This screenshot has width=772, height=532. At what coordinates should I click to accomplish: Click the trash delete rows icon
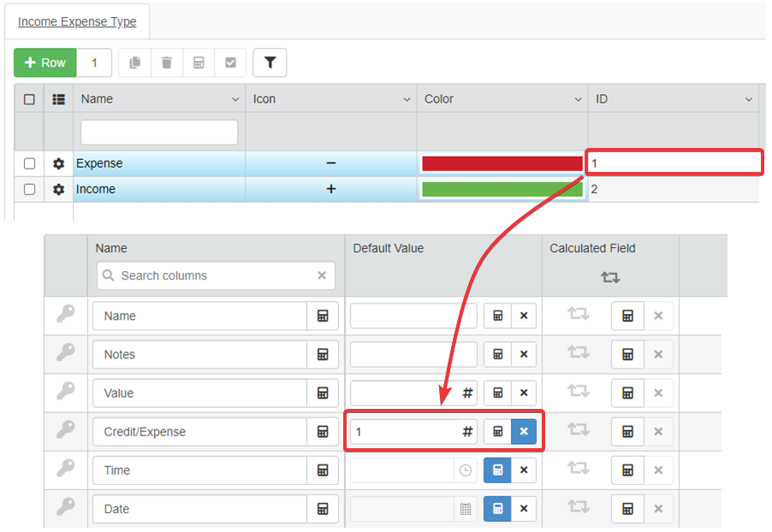[167, 62]
